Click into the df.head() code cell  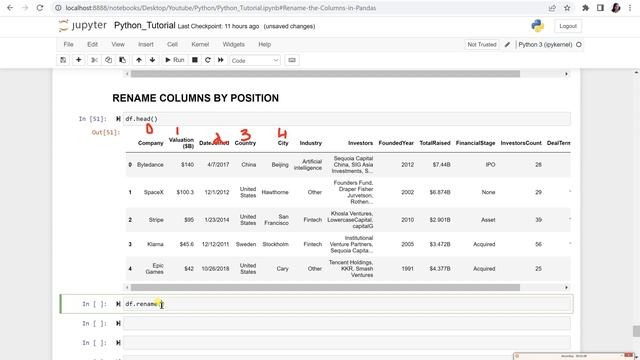[x=347, y=119]
